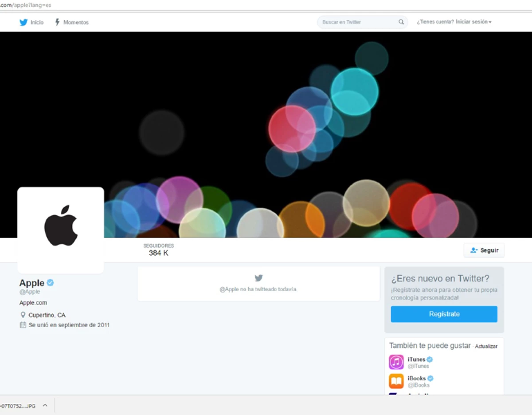Click the Apple profile name heading
Image resolution: width=532 pixels, height=415 pixels.
point(32,283)
